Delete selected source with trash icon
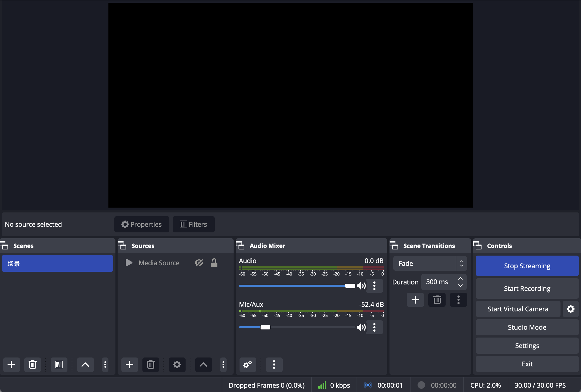Screen dimensions: 581x392 (151, 365)
